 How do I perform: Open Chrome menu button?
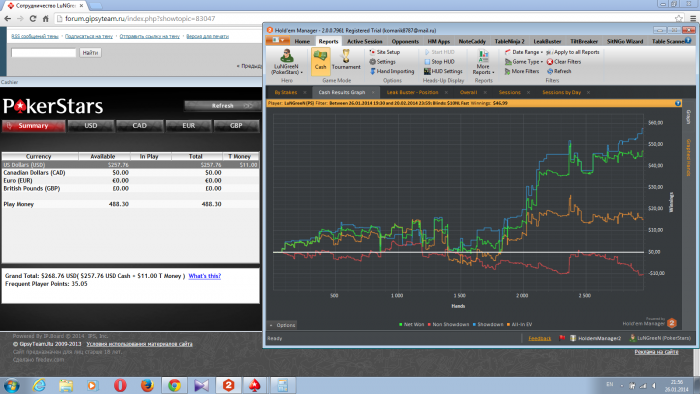click(x=693, y=19)
